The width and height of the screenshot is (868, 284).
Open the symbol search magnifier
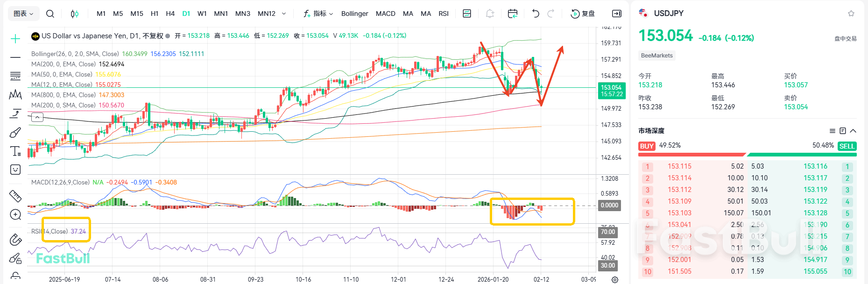[50, 14]
